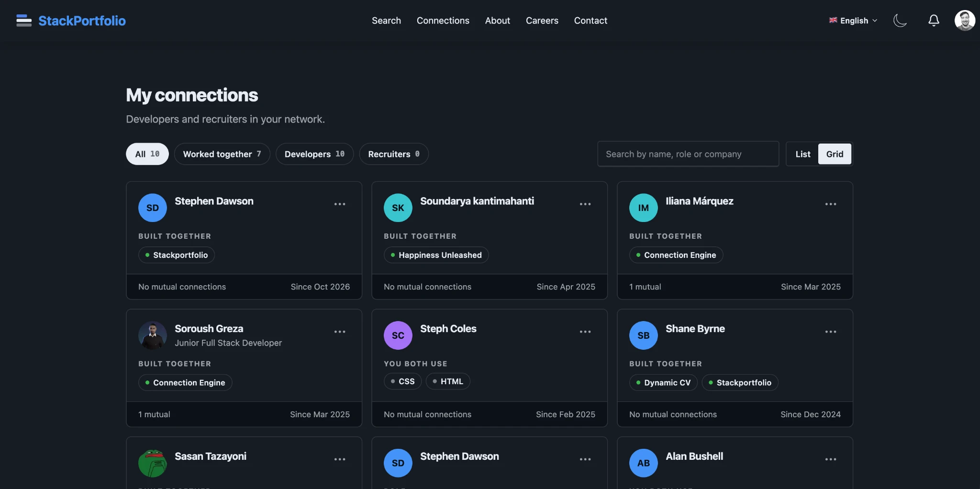Open options menu for Sasan Tazayoni card
This screenshot has width=980, height=489.
coord(340,459)
